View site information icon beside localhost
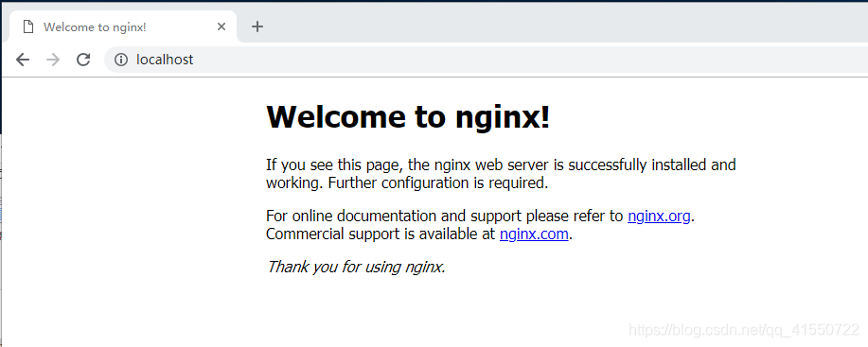The height and width of the screenshot is (347, 868). [120, 60]
